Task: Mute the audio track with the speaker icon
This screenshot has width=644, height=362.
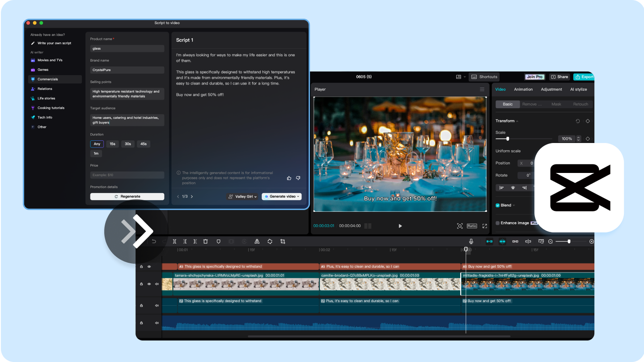Action: [157, 322]
